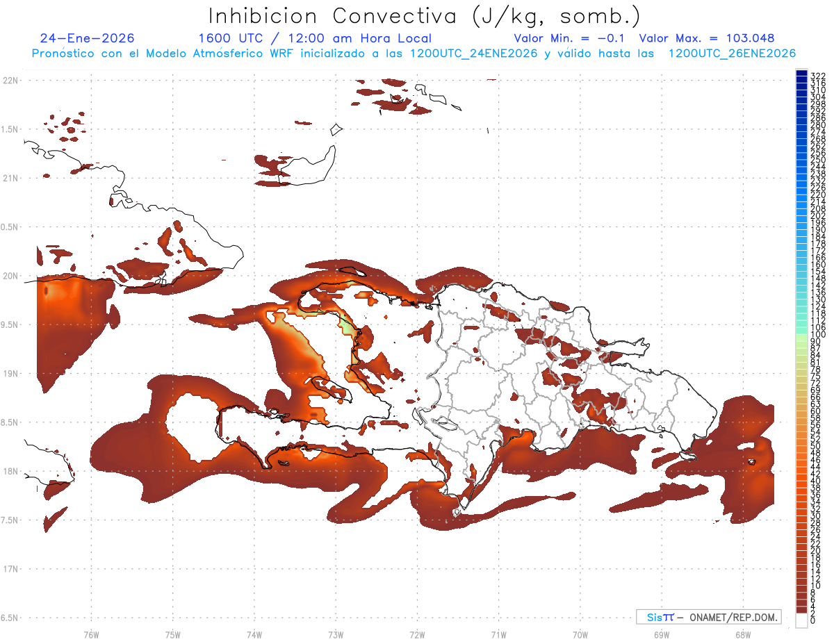Pick the white swatch at the color scale bottom
This screenshot has width=834, height=644.
801,621
